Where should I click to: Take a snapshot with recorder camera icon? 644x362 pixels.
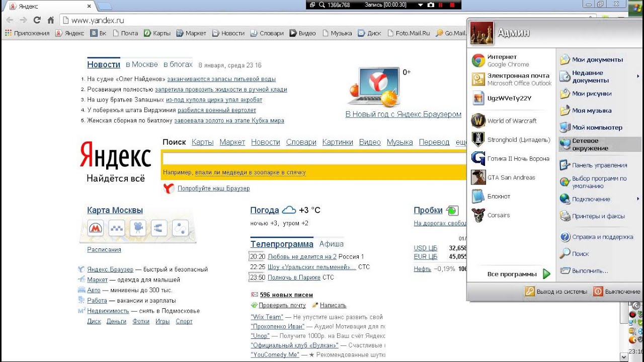(x=430, y=5)
